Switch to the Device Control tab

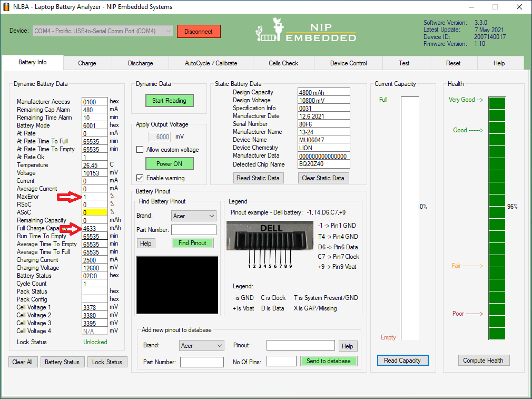(349, 63)
